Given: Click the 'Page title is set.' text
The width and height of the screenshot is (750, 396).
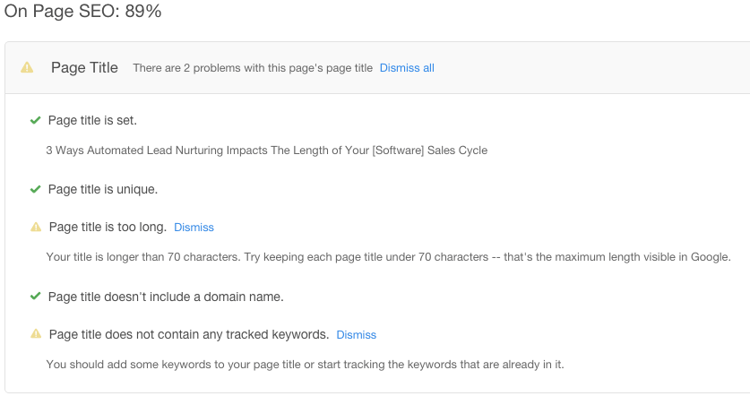Looking at the screenshot, I should (x=92, y=121).
